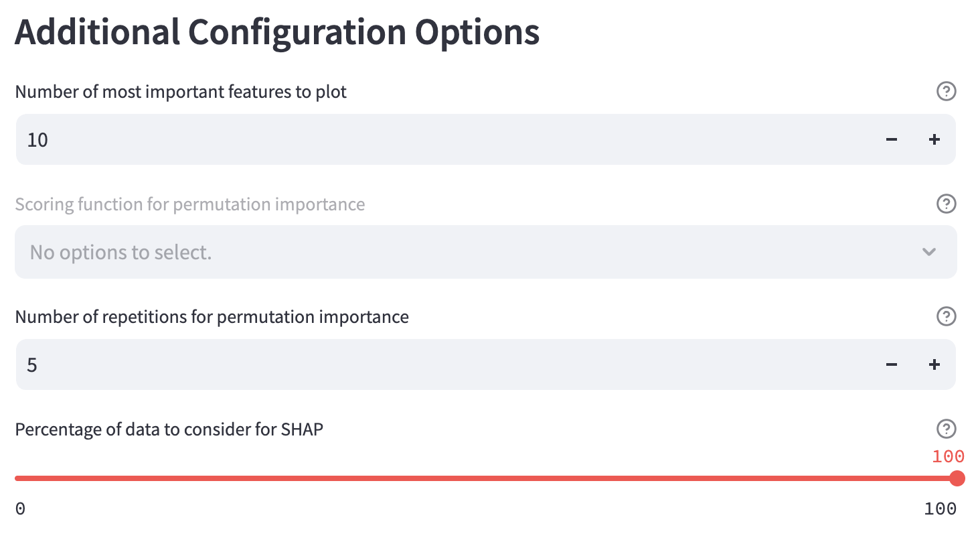The width and height of the screenshot is (980, 540).
Task: Open help for number of features to plot
Action: coord(946,92)
